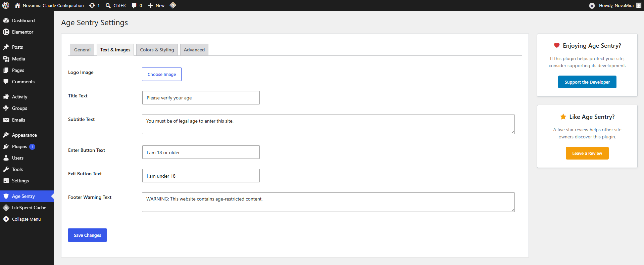The height and width of the screenshot is (265, 644).
Task: Open the Colors & Styling tab
Action: pos(157,50)
